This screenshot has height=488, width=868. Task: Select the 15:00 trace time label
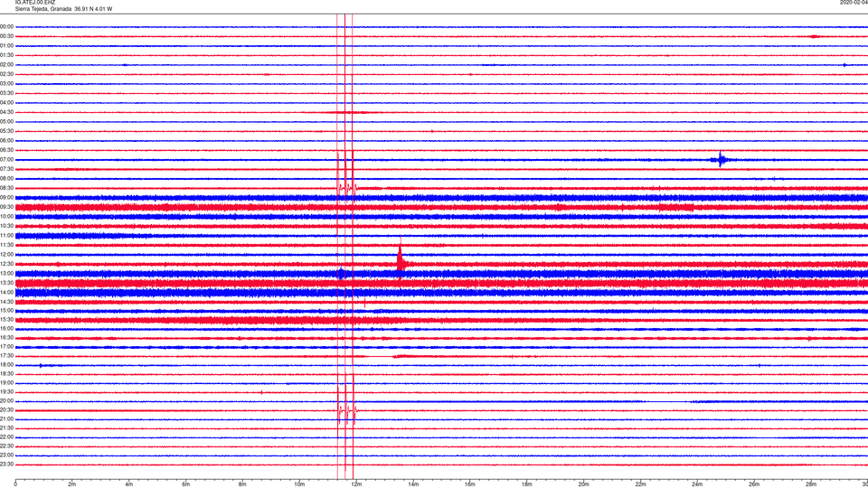click(7, 311)
